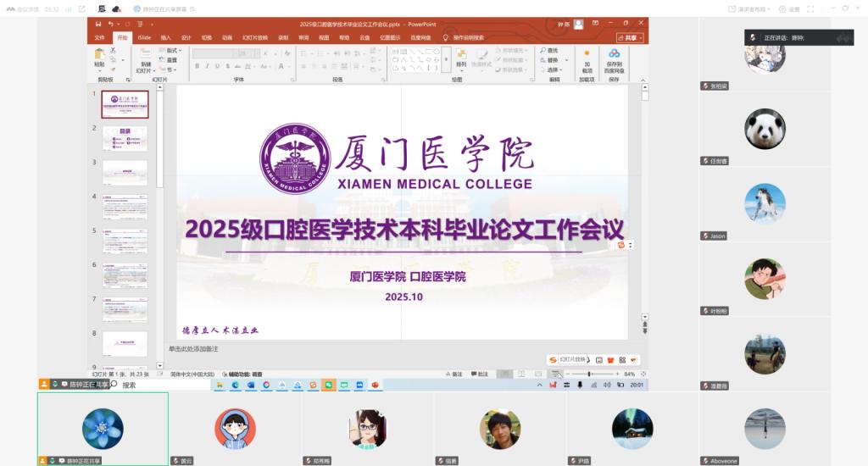This screenshot has height=466, width=868.
Task: Click the 查找 (Find) magnifier icon
Action: [x=543, y=50]
